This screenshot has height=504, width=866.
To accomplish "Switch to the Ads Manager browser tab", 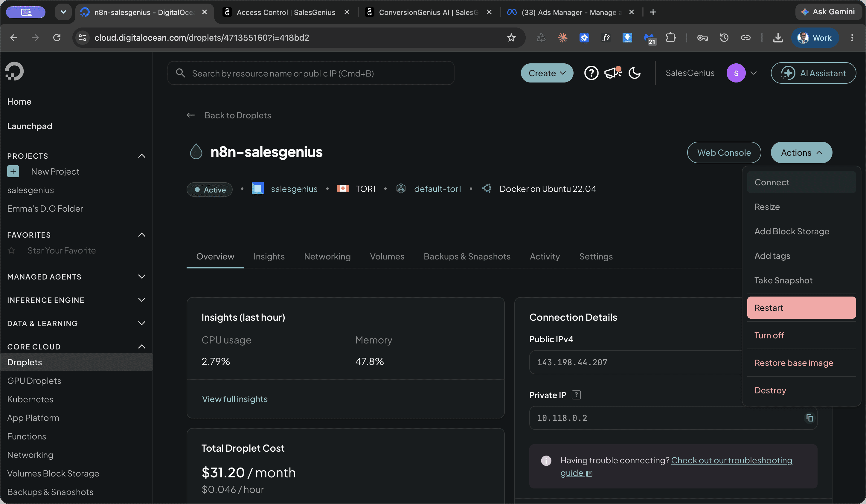I will (x=571, y=12).
